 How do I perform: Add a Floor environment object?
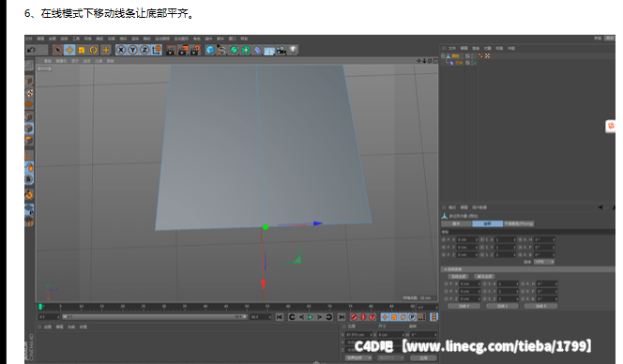(x=269, y=51)
